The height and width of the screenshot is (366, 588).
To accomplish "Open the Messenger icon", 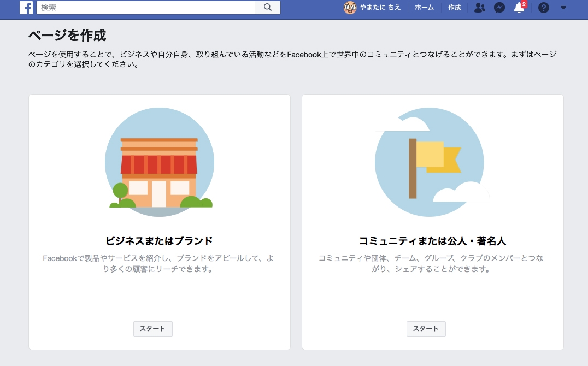I will click(x=499, y=8).
